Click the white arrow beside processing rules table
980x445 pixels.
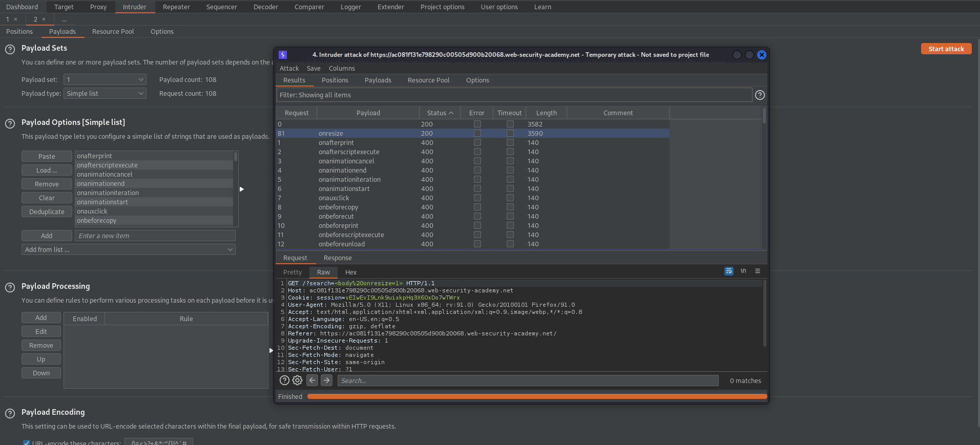tap(271, 351)
